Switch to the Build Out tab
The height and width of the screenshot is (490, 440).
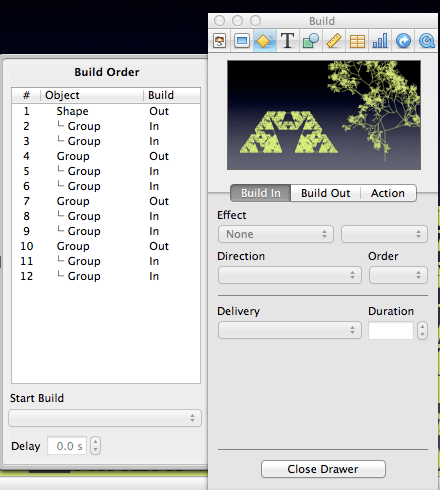pos(325,193)
